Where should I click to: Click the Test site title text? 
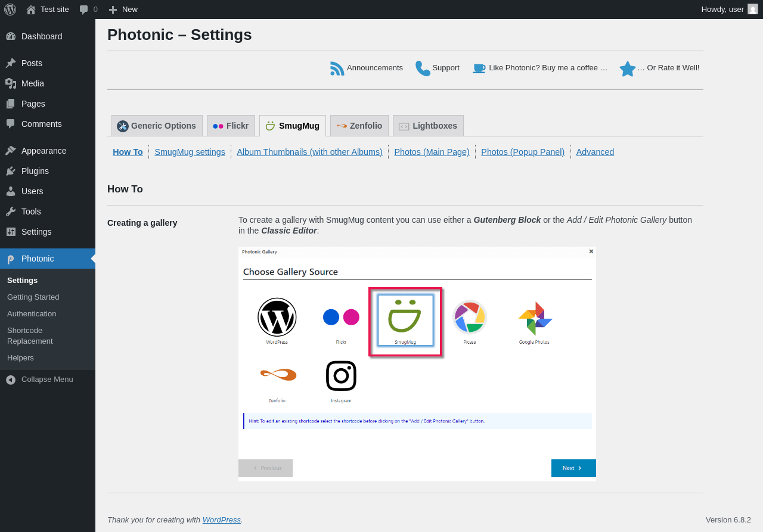click(55, 10)
